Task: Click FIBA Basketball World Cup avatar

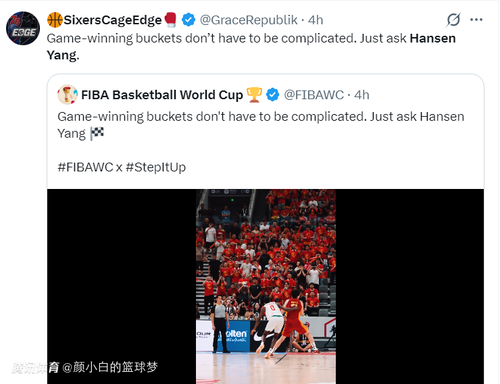Action: [67, 95]
